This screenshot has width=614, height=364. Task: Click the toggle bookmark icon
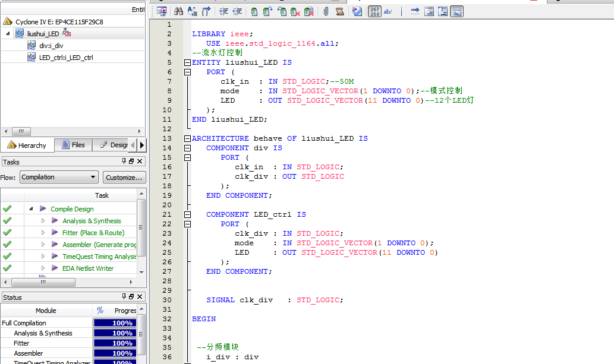(254, 11)
